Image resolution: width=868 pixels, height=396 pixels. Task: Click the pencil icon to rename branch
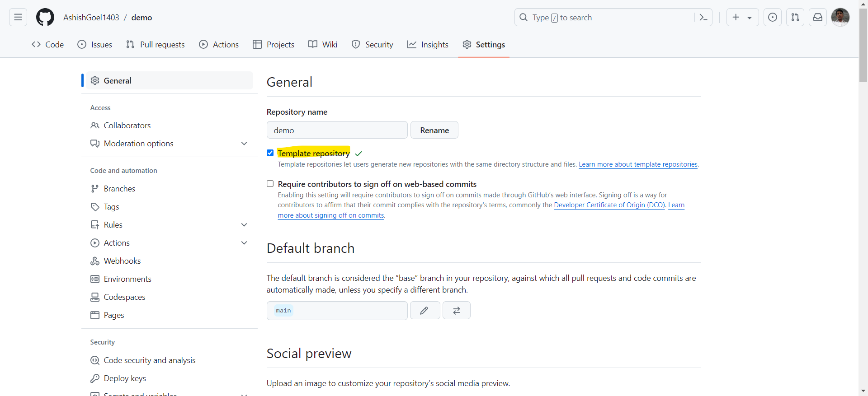click(425, 311)
